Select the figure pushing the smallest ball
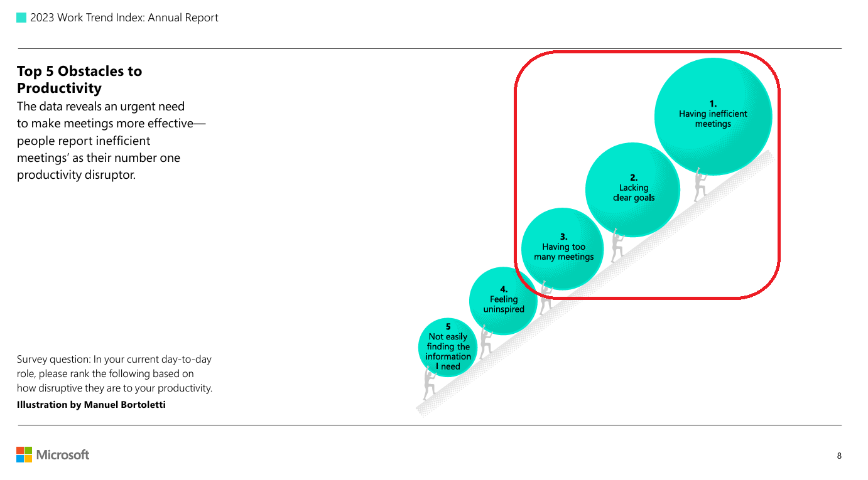The height and width of the screenshot is (480, 868). (430, 384)
